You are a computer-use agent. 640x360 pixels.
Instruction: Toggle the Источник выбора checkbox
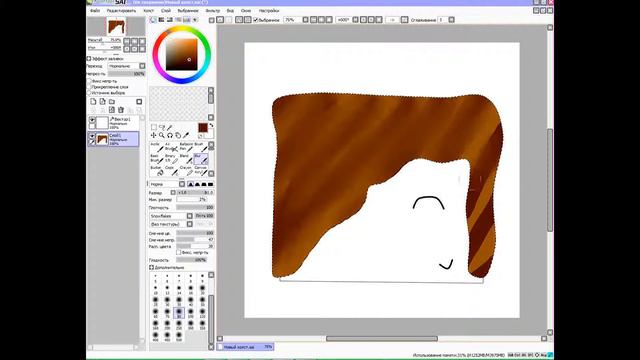[89, 93]
